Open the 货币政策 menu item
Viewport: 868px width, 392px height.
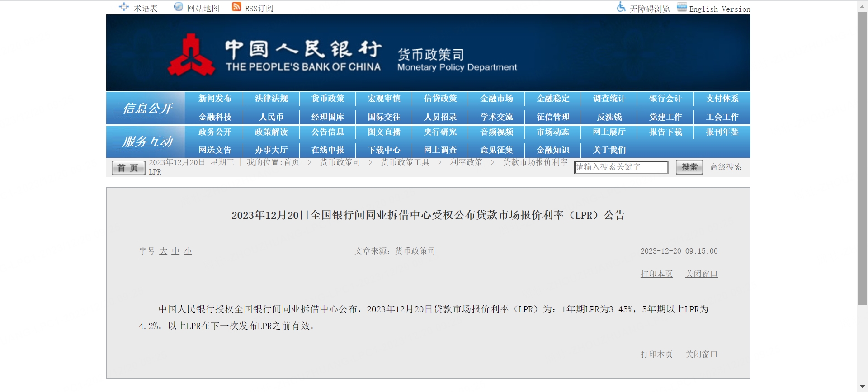[x=328, y=99]
